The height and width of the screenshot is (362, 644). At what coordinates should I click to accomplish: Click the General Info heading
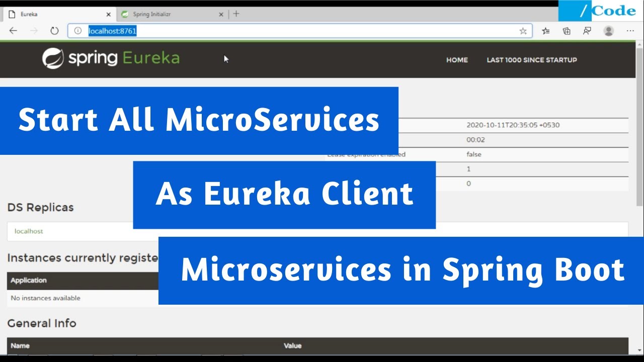coord(42,323)
